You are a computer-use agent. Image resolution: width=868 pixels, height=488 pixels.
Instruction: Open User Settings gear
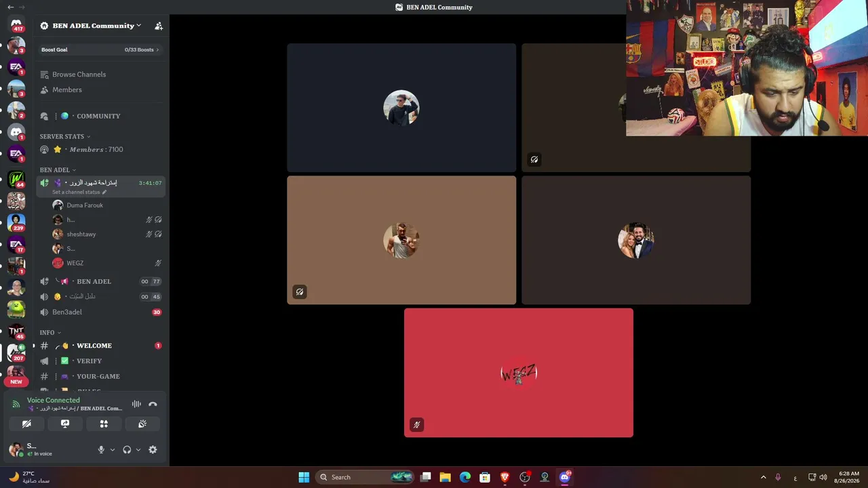(153, 450)
